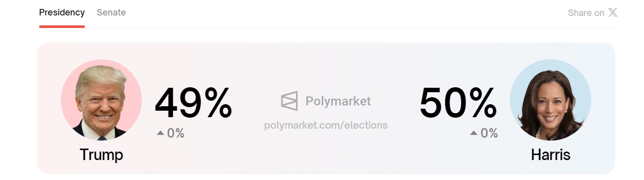Open polymarket.com/elections link
This screenshot has width=644, height=180.
point(326,125)
